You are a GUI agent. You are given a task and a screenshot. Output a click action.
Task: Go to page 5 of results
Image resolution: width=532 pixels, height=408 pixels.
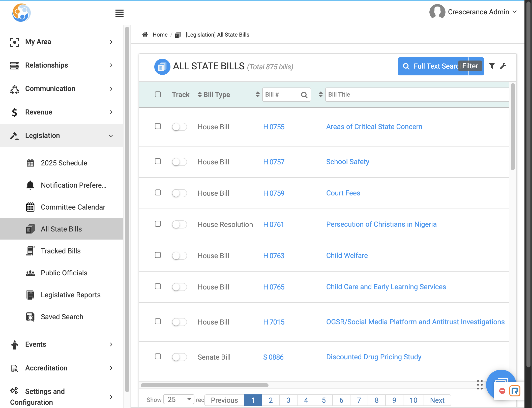[324, 400]
